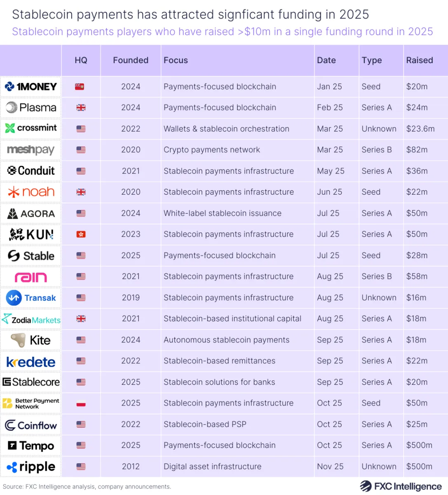Image resolution: width=448 pixels, height=495 pixels.
Task: Click the AGORA logo
Action: pyautogui.click(x=31, y=213)
